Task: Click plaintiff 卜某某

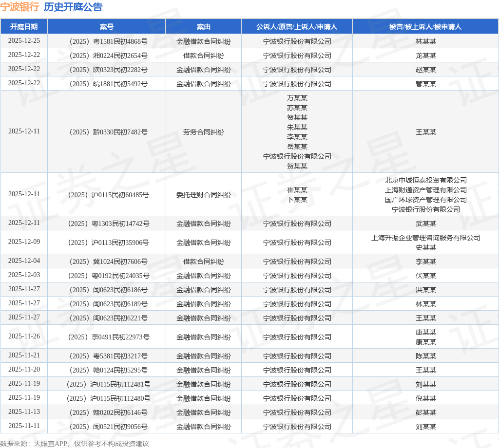Action: (x=297, y=200)
